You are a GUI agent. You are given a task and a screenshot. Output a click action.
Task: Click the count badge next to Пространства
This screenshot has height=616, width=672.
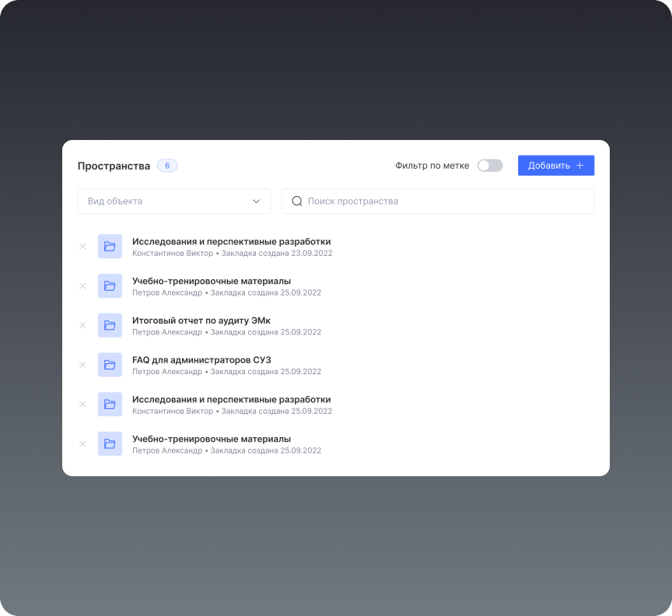click(x=167, y=166)
